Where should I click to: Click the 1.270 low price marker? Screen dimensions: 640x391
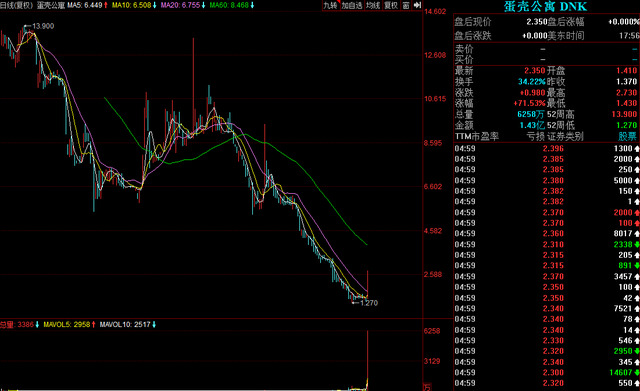[x=369, y=303]
